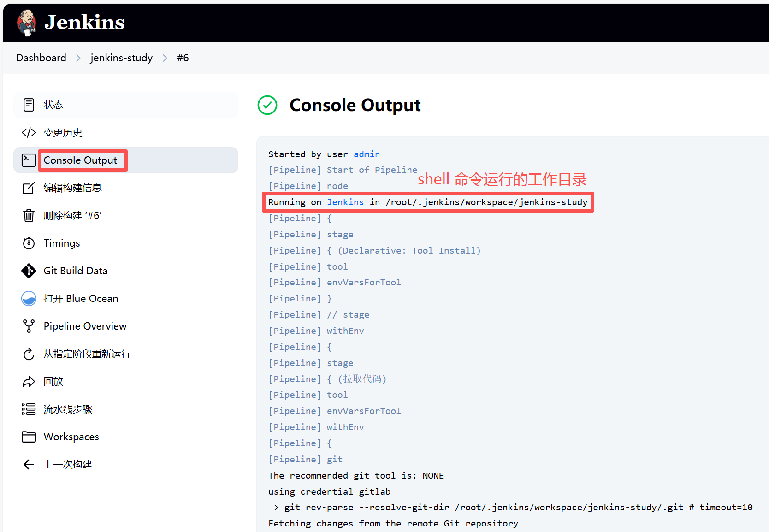Click the 回放 replay share-arrow icon
Viewport: 769px width, 532px height.
tap(29, 381)
